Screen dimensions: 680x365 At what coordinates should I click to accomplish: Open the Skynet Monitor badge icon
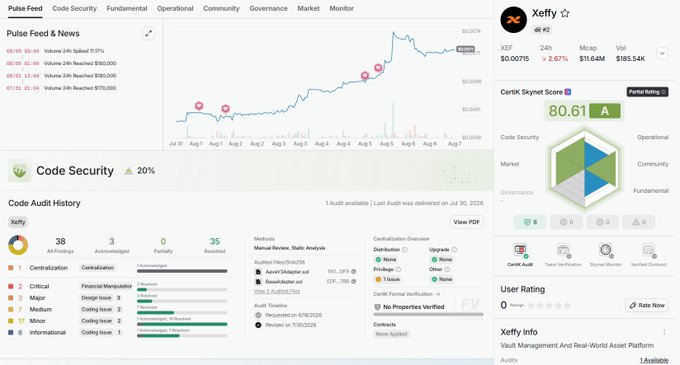[606, 251]
